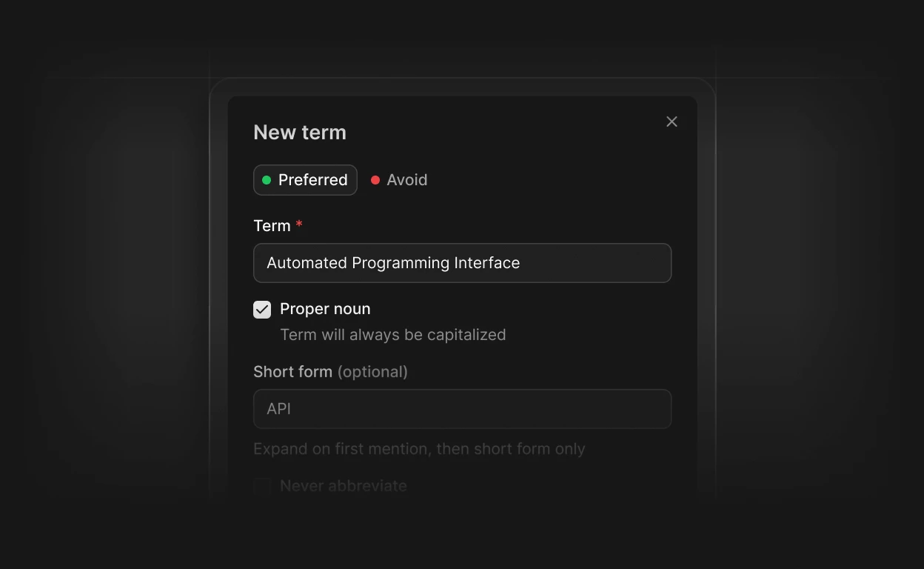Click the optional label beside Short form

(373, 372)
